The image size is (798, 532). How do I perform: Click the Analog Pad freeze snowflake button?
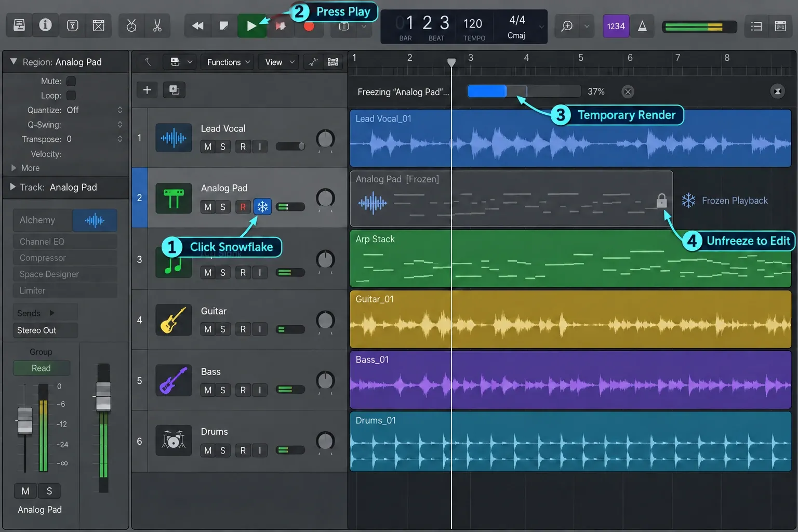[x=262, y=207]
